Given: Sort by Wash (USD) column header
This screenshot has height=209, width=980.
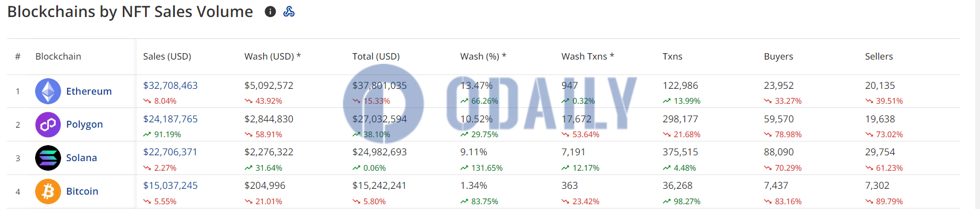Looking at the screenshot, I should (x=273, y=56).
